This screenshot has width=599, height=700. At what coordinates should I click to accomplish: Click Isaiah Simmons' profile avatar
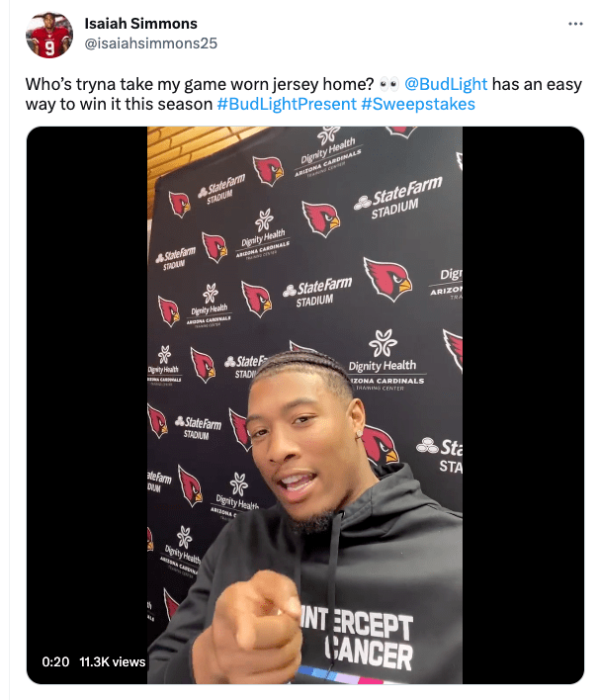coord(49,35)
